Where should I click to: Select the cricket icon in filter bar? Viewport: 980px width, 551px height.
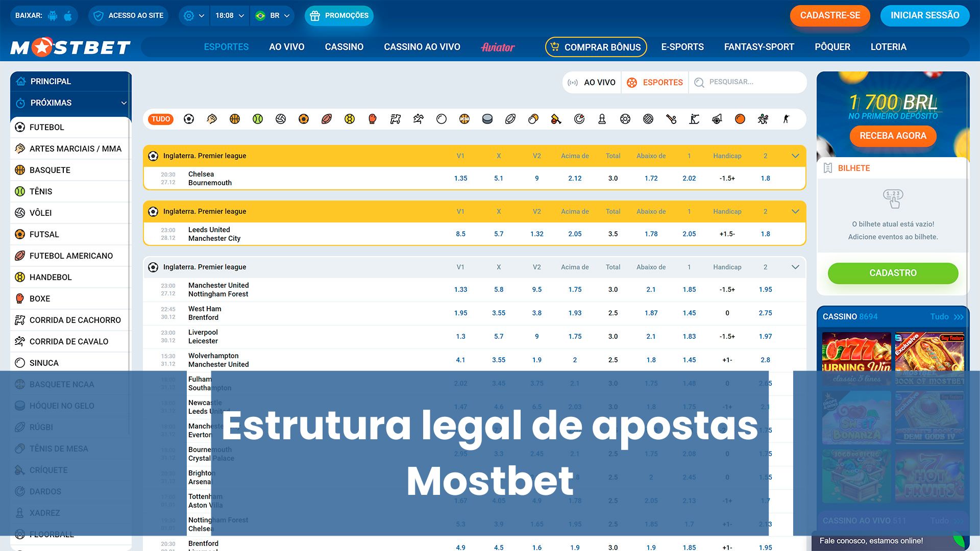[x=556, y=119]
